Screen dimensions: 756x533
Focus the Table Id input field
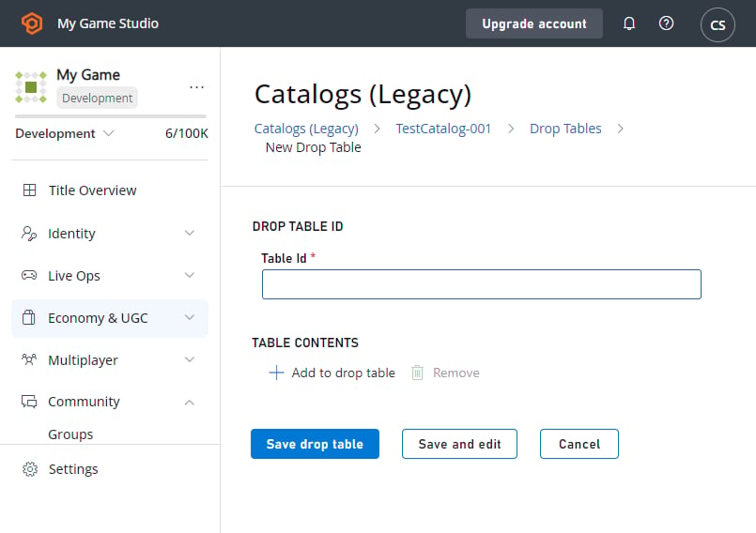click(x=482, y=284)
